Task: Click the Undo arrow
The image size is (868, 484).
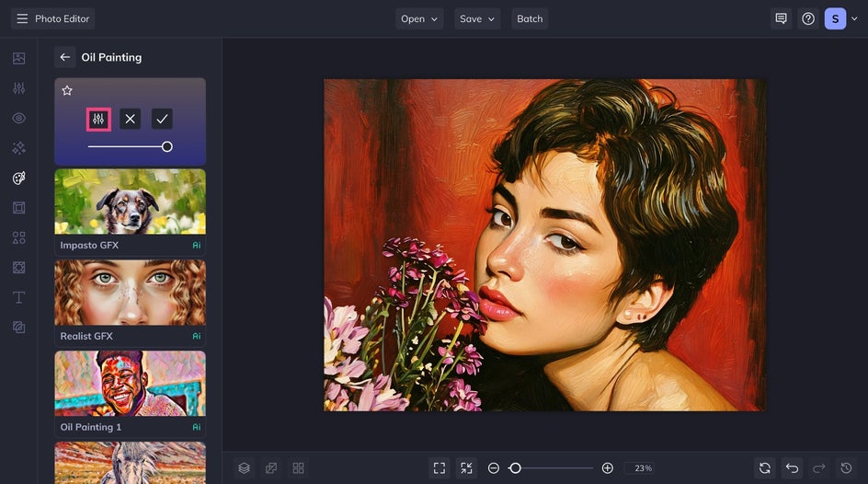Action: (x=792, y=468)
